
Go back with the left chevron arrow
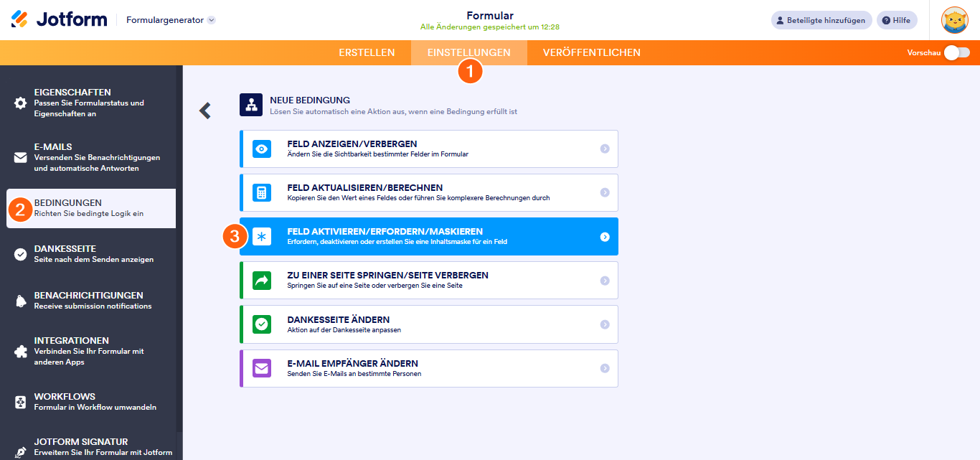205,111
